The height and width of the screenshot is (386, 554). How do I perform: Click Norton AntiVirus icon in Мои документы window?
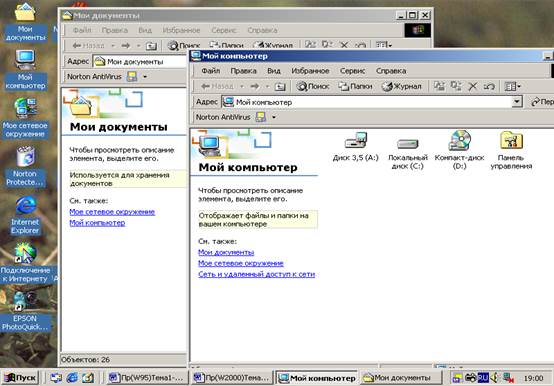(x=132, y=76)
